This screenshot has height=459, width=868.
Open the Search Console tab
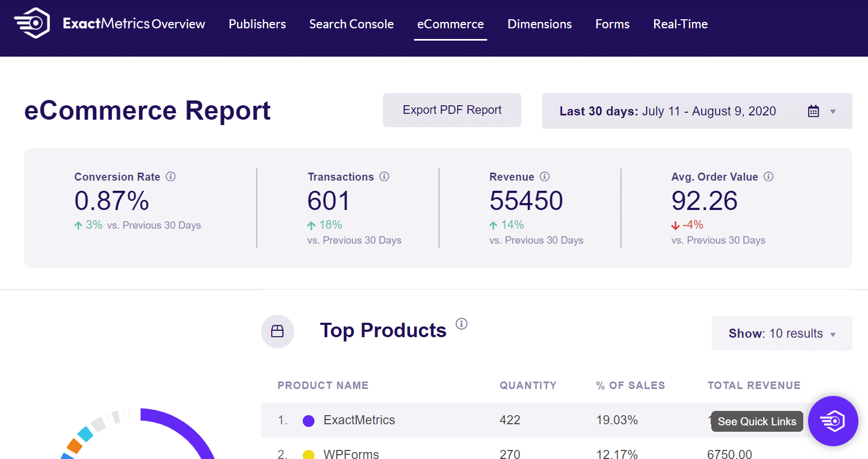[351, 24]
